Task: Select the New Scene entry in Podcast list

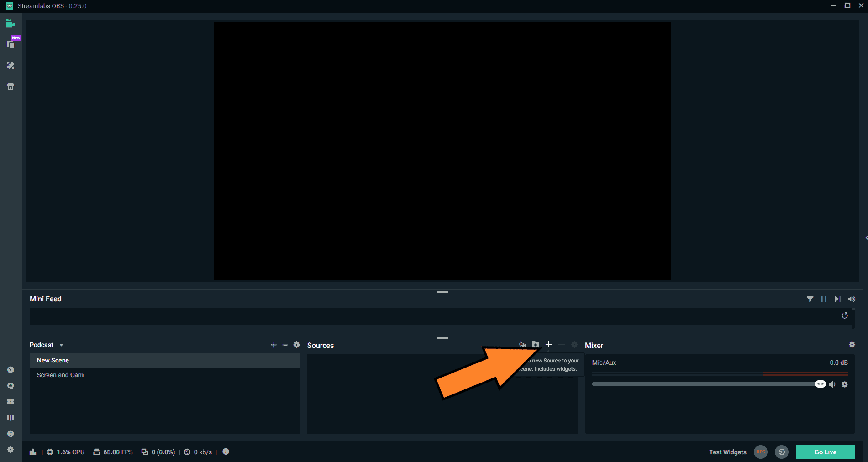Action: click(x=53, y=360)
